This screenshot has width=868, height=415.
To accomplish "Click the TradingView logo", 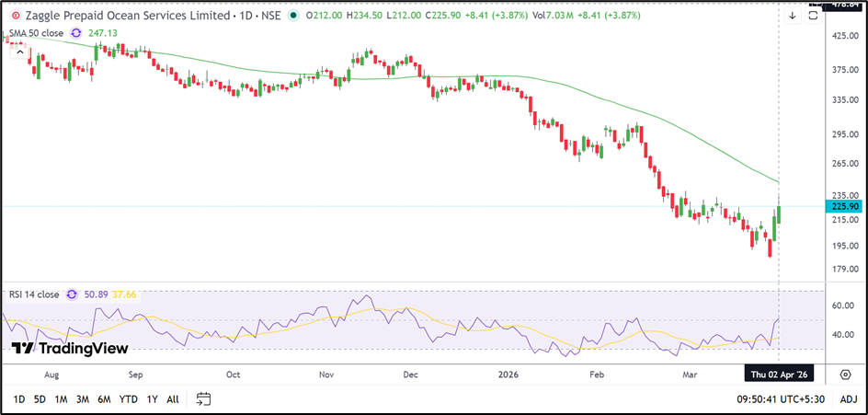I will 69,349.
